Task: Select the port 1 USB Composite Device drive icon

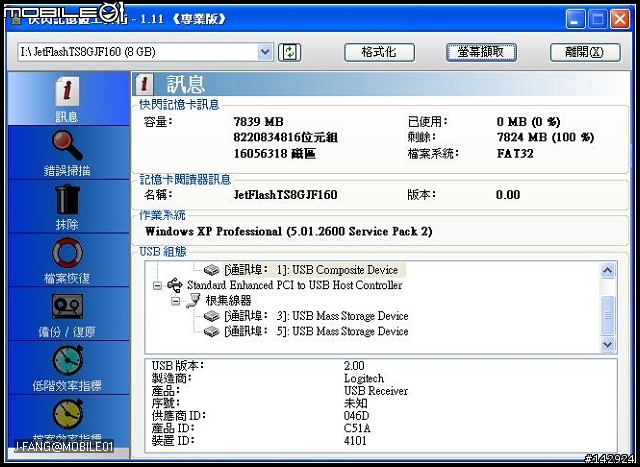Action: click(211, 270)
